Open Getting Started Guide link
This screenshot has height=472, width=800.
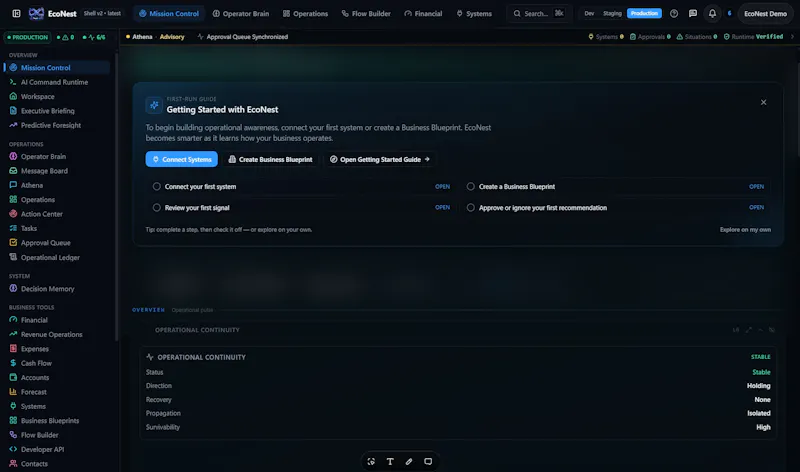click(380, 159)
